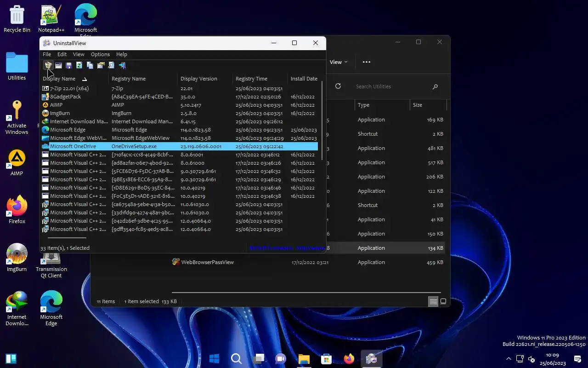The width and height of the screenshot is (588, 368).
Task: Sort by the Registry Time column header
Action: [260, 79]
